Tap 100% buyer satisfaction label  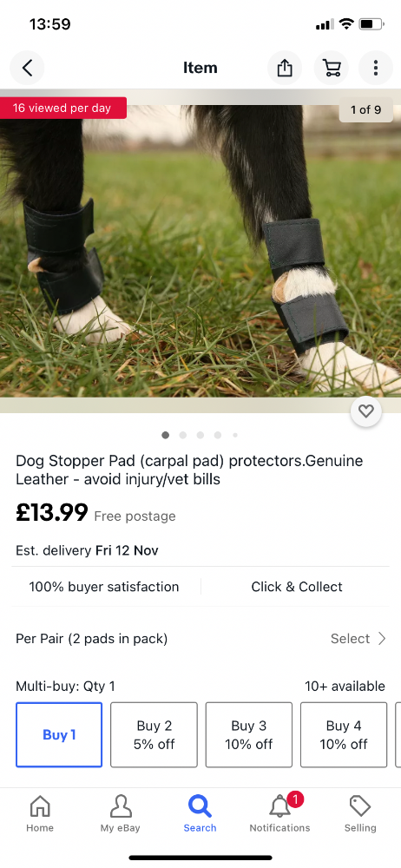(104, 587)
